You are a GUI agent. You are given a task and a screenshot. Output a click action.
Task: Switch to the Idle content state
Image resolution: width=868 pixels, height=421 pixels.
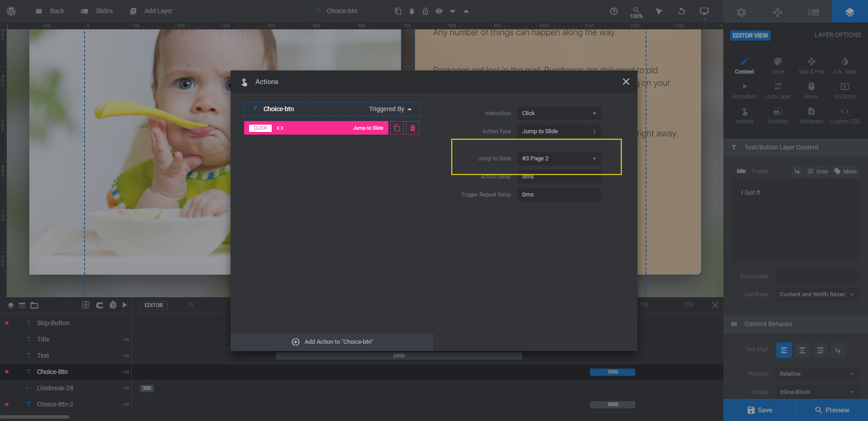coord(741,171)
